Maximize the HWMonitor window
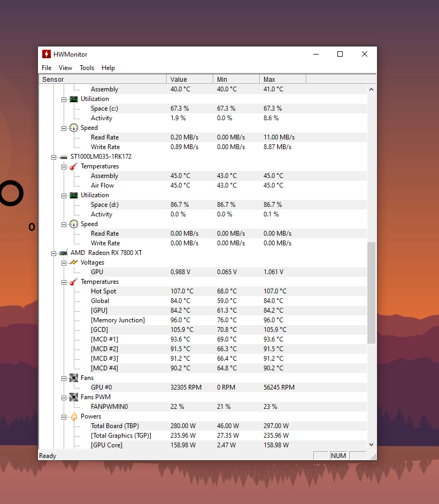 pyautogui.click(x=340, y=54)
